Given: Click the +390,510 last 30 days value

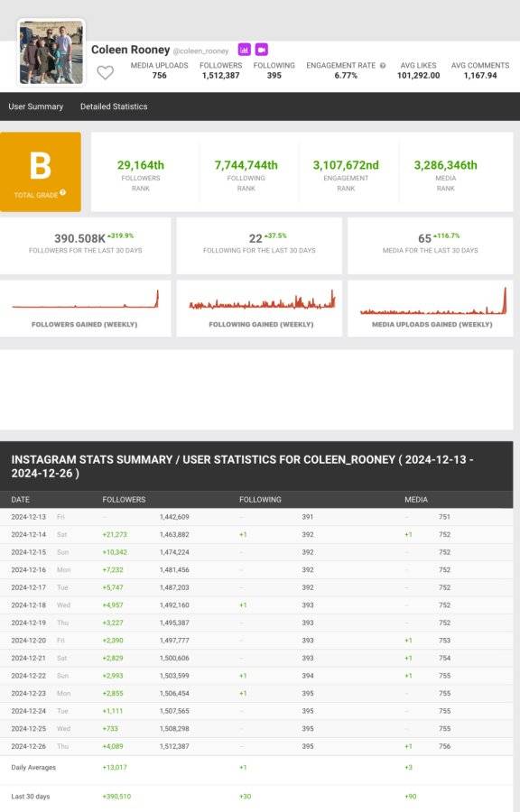Looking at the screenshot, I should point(116,797).
